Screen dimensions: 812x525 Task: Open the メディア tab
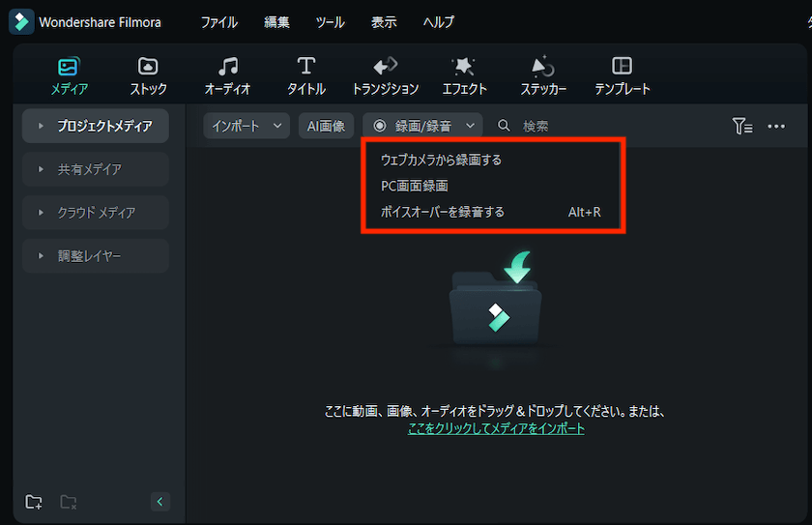pos(69,76)
